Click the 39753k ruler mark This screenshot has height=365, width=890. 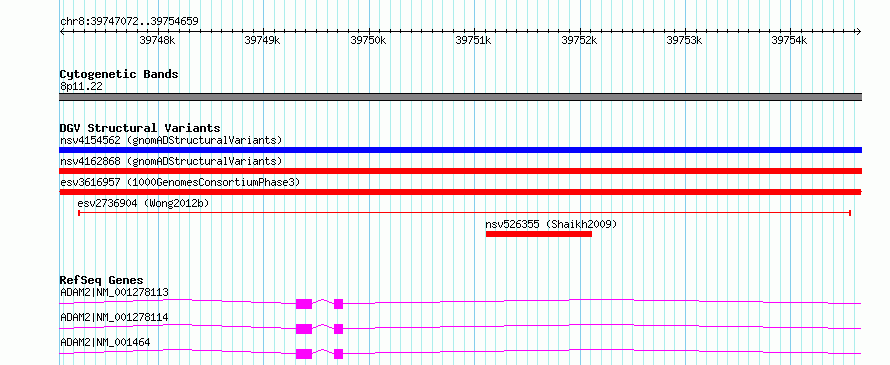[684, 40]
